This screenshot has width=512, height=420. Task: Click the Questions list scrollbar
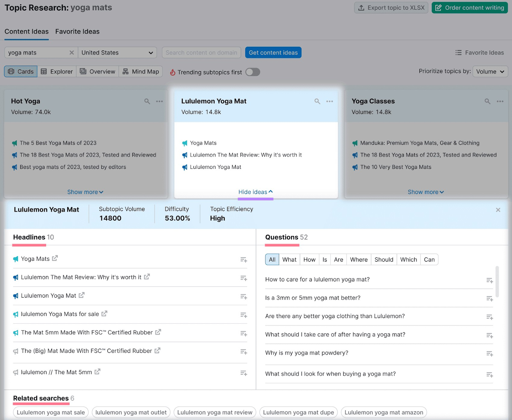coord(497,282)
